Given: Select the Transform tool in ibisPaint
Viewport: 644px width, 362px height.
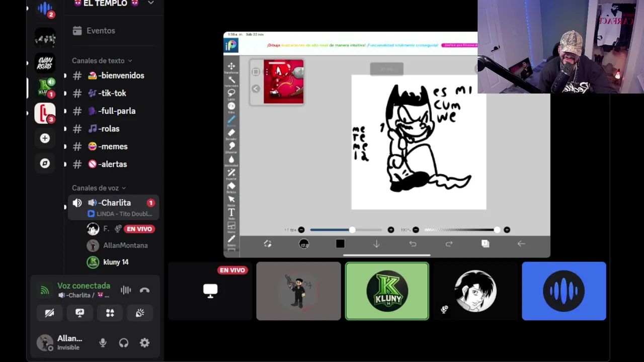Looking at the screenshot, I should click(x=231, y=66).
